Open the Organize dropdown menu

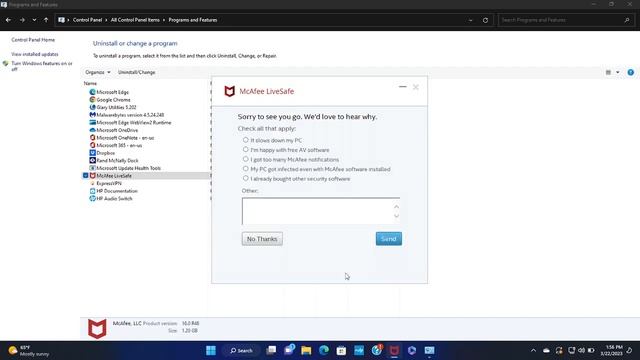(98, 72)
